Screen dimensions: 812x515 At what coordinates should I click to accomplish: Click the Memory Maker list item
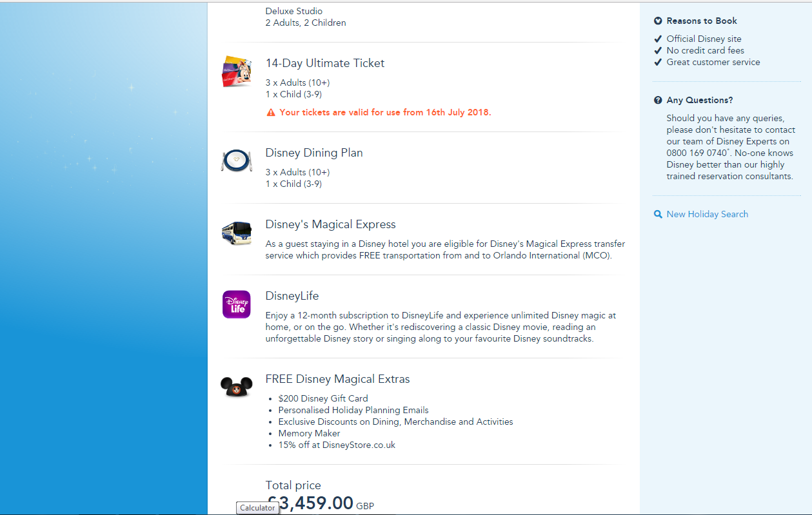click(310, 433)
